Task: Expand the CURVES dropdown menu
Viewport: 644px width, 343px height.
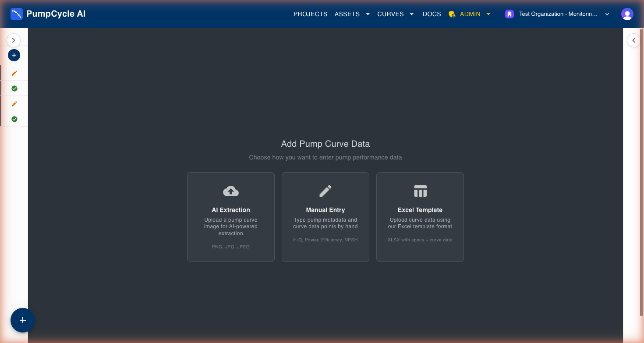Action: click(x=395, y=14)
